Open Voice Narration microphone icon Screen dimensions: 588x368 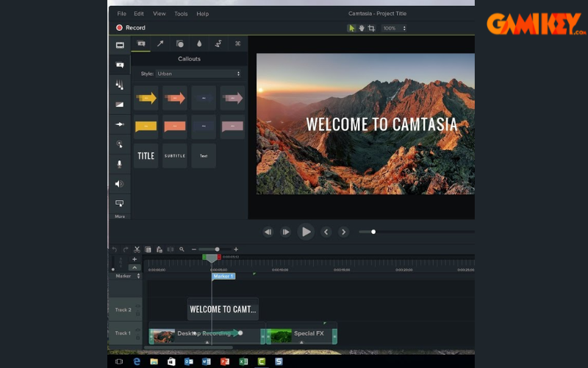(x=120, y=164)
